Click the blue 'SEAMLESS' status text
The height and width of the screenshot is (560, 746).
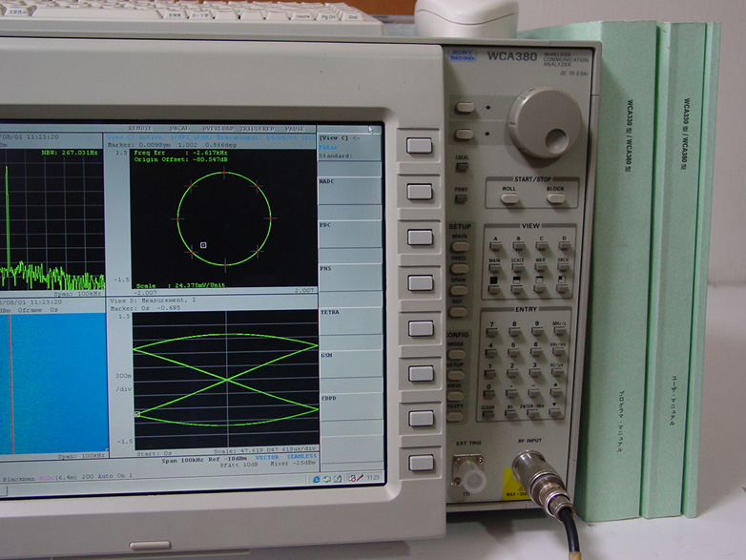[x=301, y=456]
